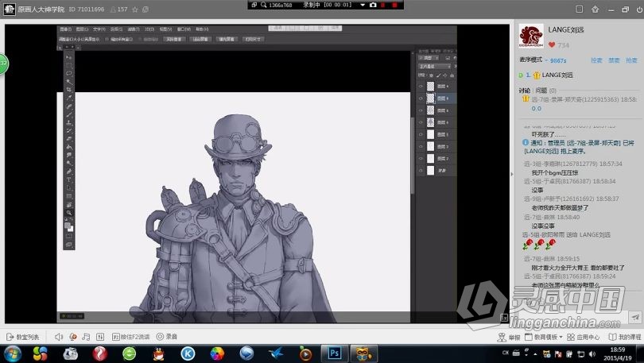
Task: Click the 实际像素 button
Action: coord(175,40)
